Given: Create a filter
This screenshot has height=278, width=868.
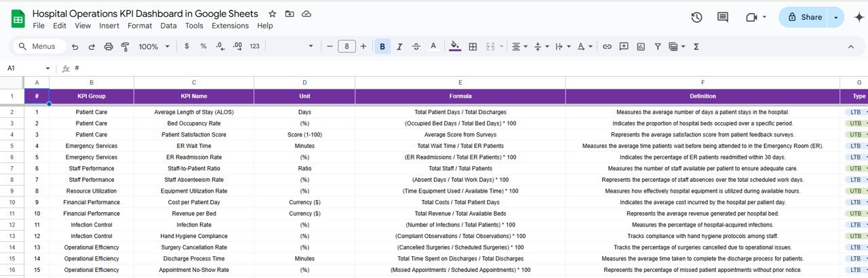Looking at the screenshot, I should pyautogui.click(x=657, y=47).
